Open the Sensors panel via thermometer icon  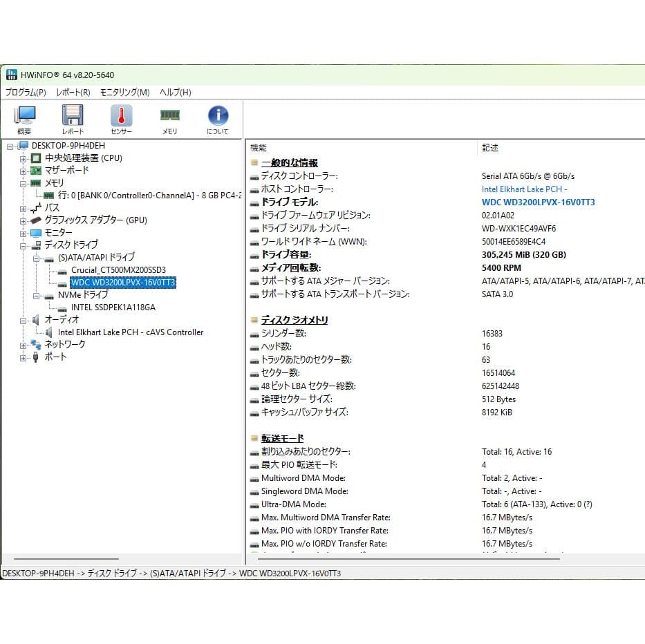121,116
